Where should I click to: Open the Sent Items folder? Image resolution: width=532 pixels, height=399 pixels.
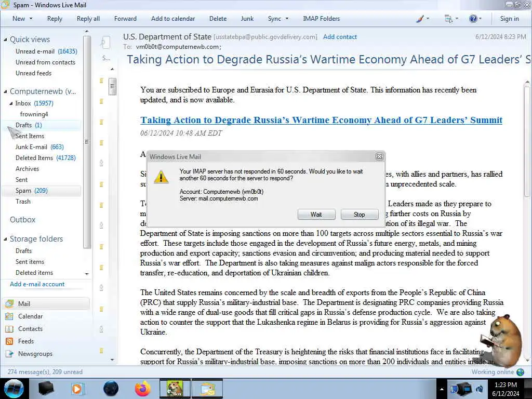(x=30, y=136)
